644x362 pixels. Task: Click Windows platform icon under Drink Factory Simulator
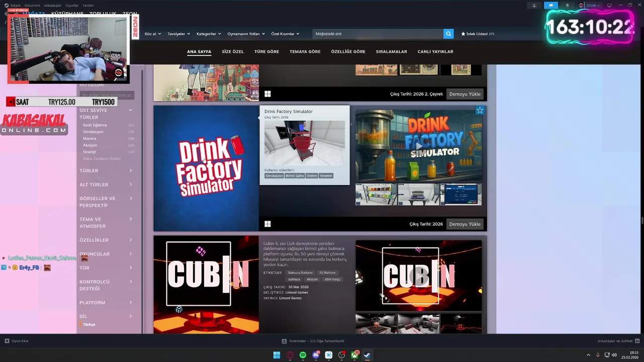tap(268, 224)
